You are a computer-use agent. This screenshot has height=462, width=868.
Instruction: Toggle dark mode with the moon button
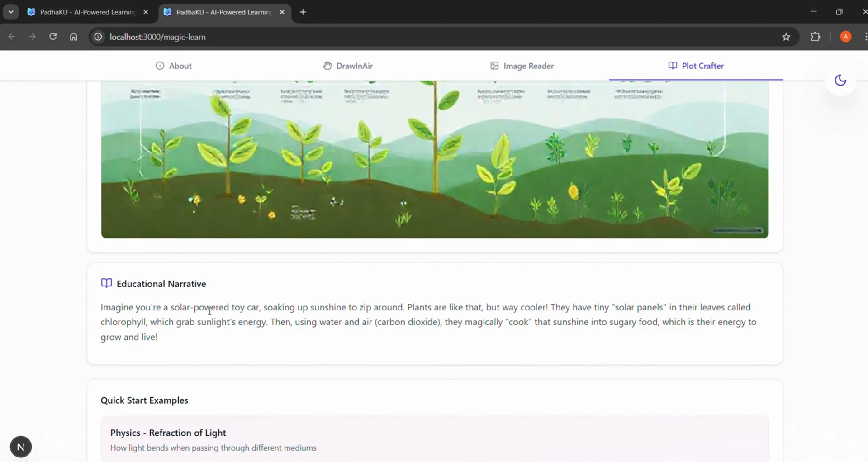coord(840,80)
